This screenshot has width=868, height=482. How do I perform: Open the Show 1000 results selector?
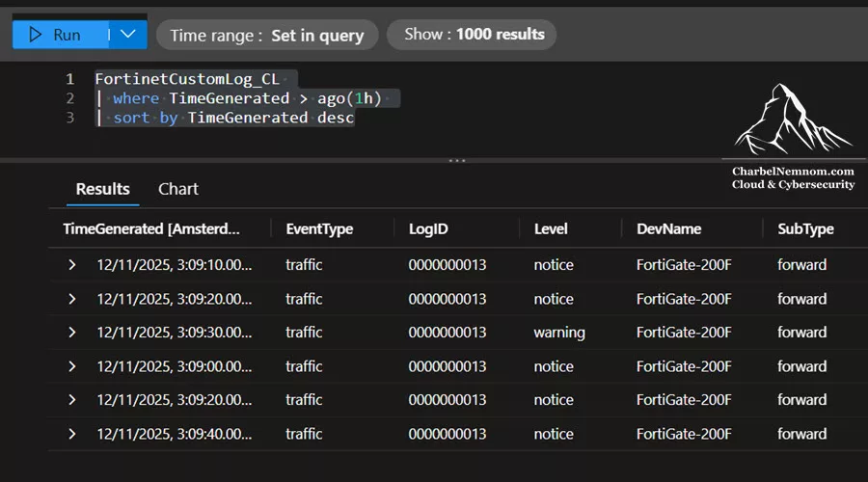472,35
